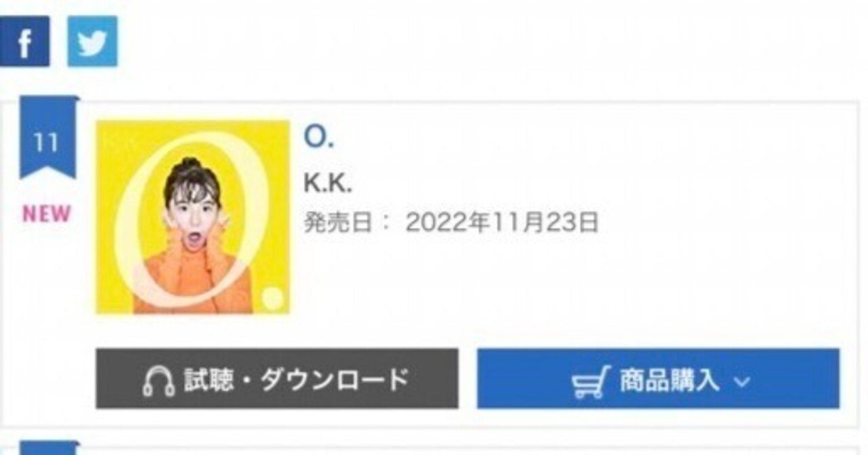Screen dimensions: 868x455
Task: Click the 商品購入 text label
Action: pyautogui.click(x=669, y=381)
